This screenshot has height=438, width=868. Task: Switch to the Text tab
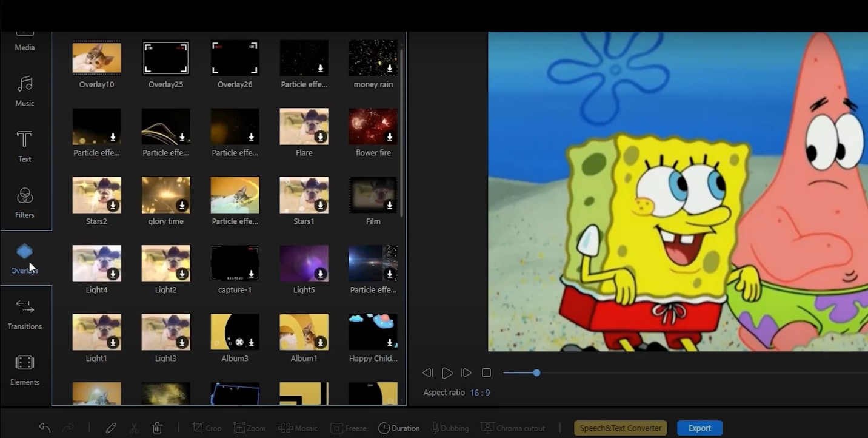[25, 147]
